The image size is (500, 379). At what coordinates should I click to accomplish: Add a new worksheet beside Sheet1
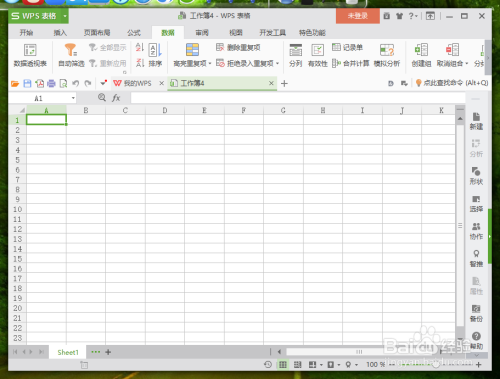(x=108, y=352)
